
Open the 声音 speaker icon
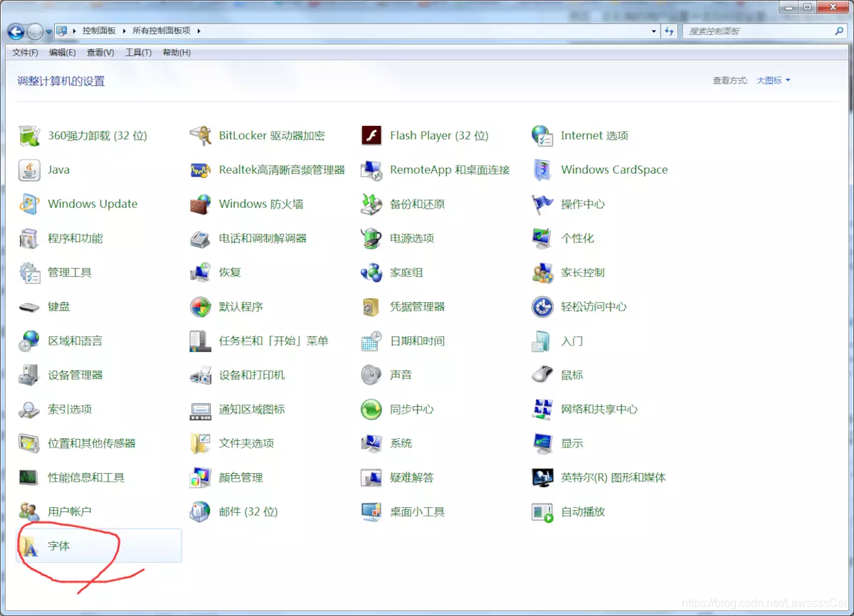(x=371, y=374)
